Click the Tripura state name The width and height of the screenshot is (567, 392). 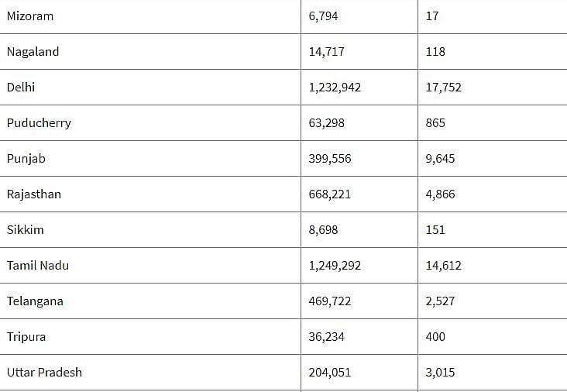pyautogui.click(x=28, y=337)
